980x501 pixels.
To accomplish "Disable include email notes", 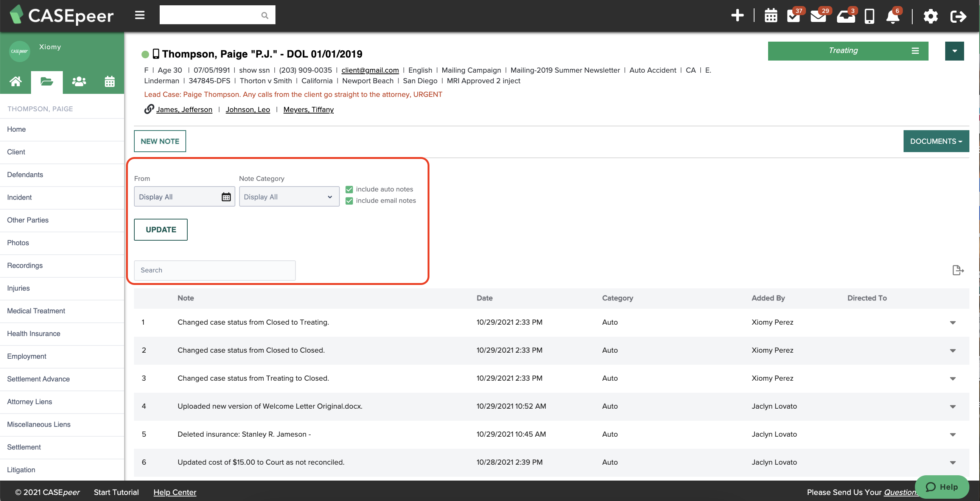I will pyautogui.click(x=349, y=201).
